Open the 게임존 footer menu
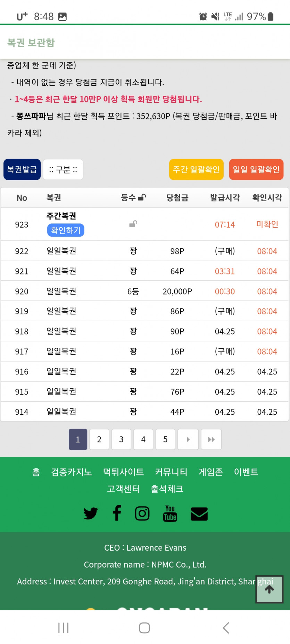Image resolution: width=290 pixels, height=644 pixels. tap(211, 472)
